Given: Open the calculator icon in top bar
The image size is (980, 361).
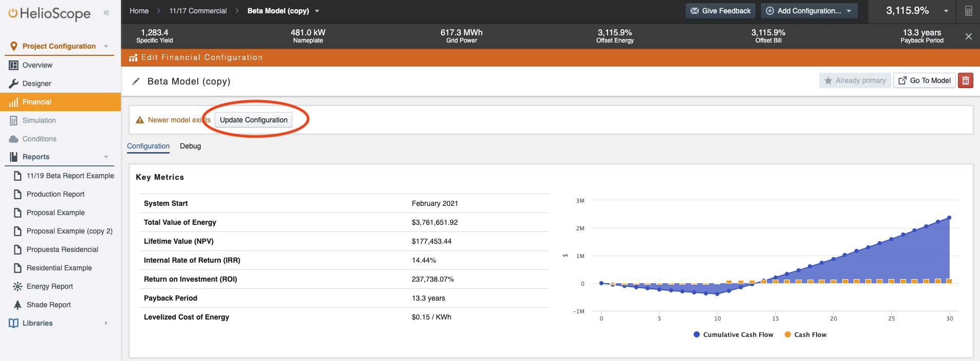Looking at the screenshot, I should [x=968, y=11].
